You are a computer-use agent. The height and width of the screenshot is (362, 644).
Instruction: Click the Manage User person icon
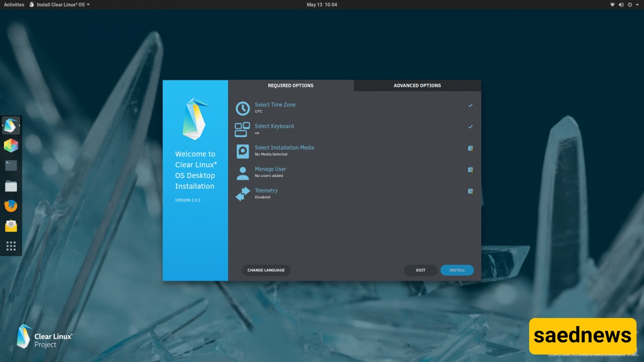tap(243, 173)
